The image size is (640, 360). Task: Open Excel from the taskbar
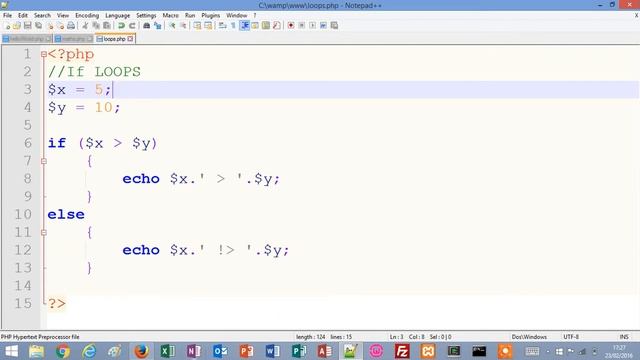[x=167, y=351]
